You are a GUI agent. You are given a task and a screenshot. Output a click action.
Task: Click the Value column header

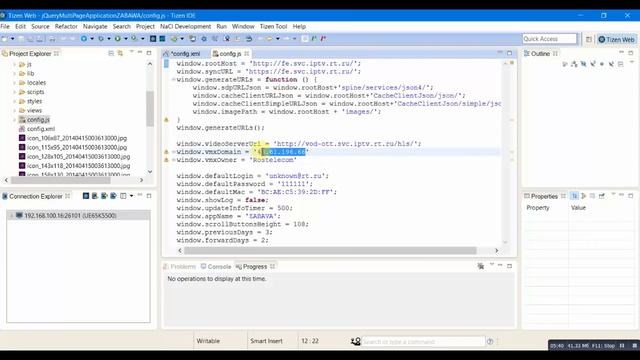(578, 208)
